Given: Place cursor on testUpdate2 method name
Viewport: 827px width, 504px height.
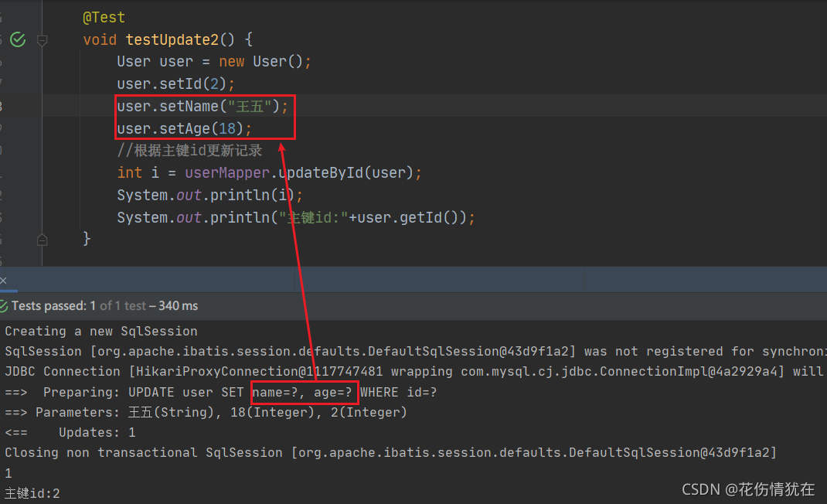Looking at the screenshot, I should pyautogui.click(x=172, y=39).
